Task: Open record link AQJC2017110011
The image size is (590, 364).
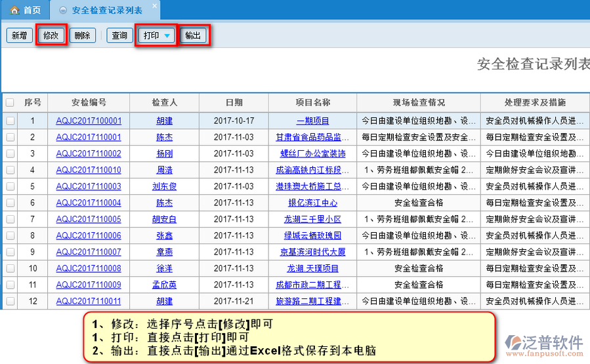Action: pyautogui.click(x=89, y=301)
